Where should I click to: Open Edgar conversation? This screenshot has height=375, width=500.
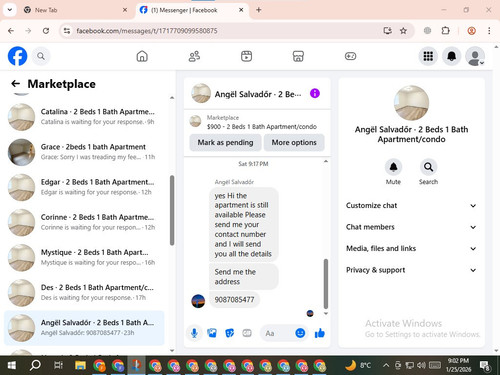pyautogui.click(x=84, y=187)
